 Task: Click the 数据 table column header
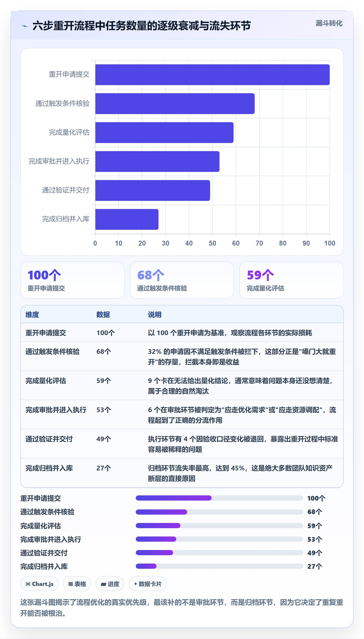(x=103, y=315)
